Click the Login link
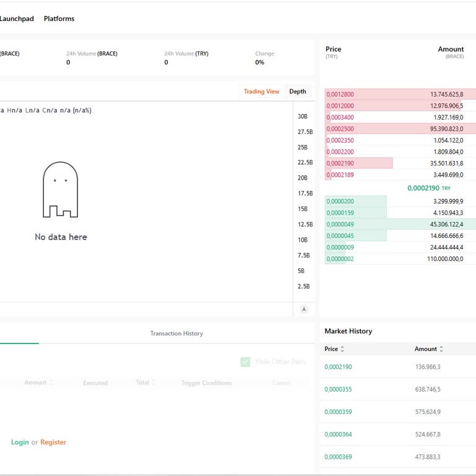Viewport: 476px width, 476px height. (20, 443)
